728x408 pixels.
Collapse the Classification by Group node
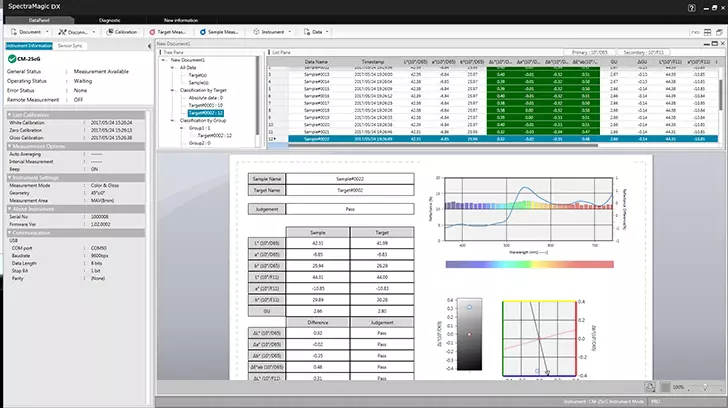coord(173,120)
